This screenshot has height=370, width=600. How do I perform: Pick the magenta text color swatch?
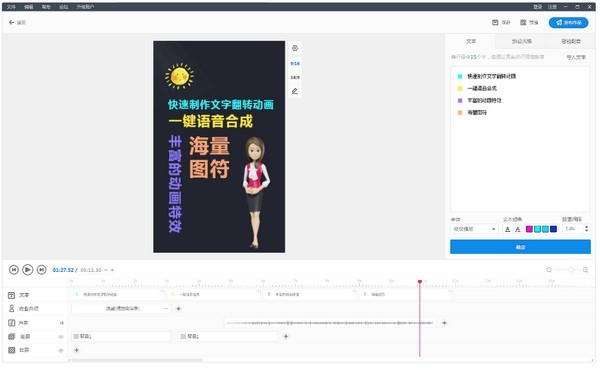(x=529, y=229)
